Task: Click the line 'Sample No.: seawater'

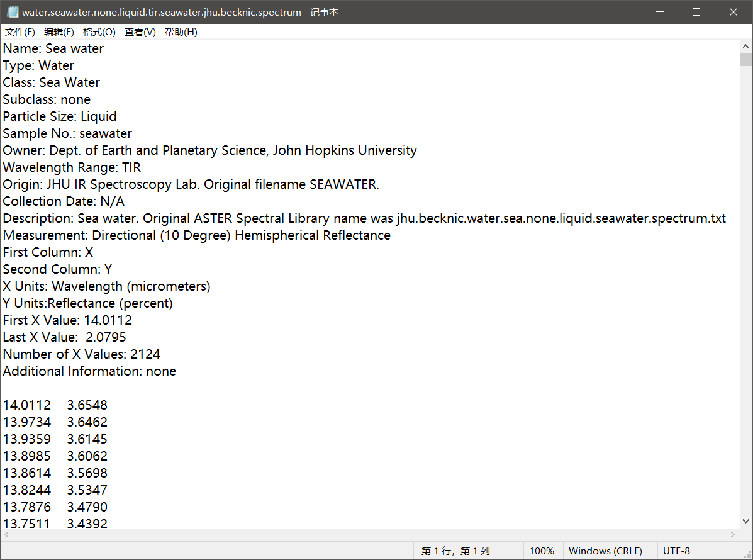Action: click(x=67, y=133)
